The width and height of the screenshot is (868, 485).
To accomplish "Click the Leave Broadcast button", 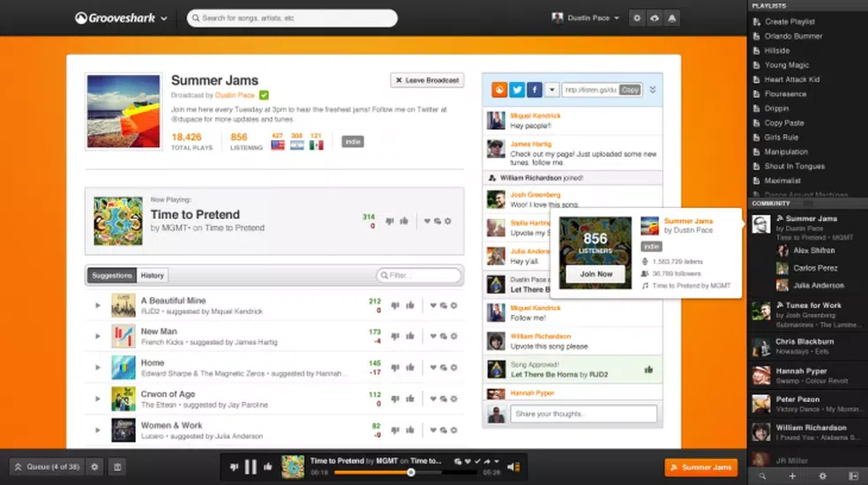I will [x=427, y=80].
